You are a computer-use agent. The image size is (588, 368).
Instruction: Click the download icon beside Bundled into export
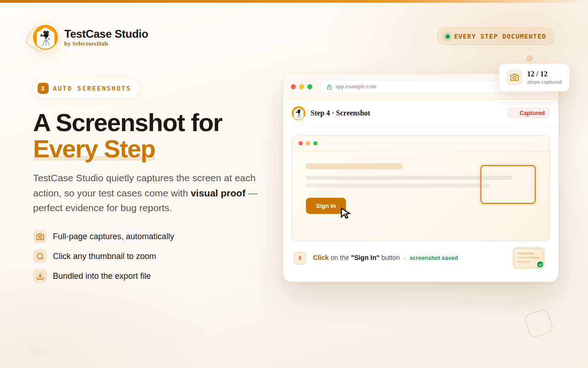tap(40, 276)
